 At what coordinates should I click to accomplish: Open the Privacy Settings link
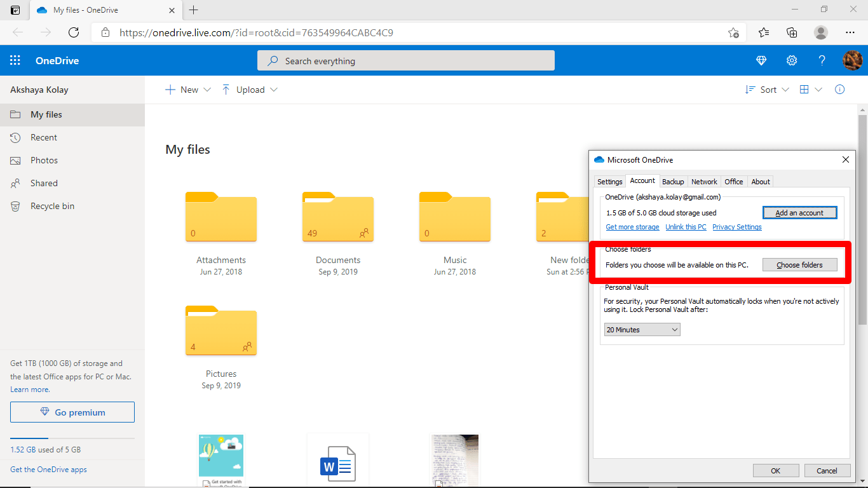click(x=736, y=227)
